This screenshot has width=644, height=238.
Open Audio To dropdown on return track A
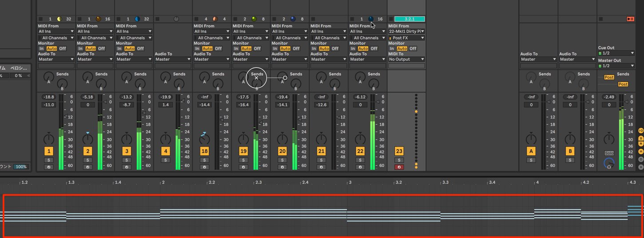(x=538, y=59)
